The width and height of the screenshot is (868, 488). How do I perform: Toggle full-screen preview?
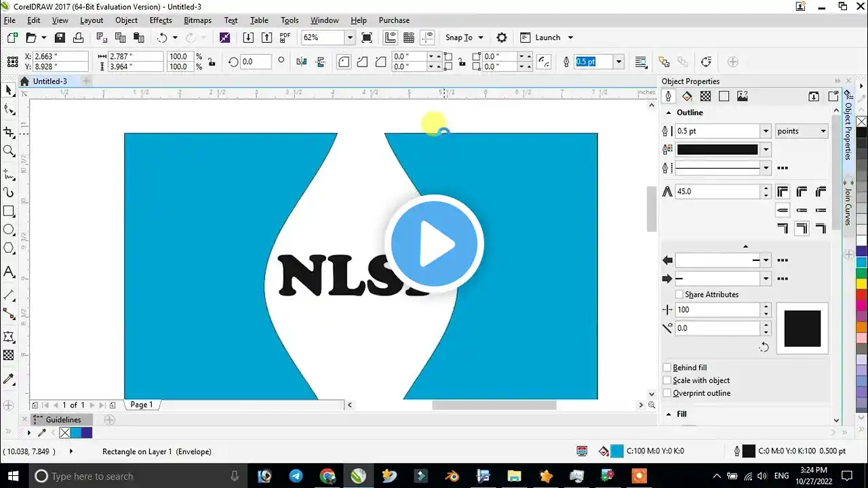(x=367, y=38)
